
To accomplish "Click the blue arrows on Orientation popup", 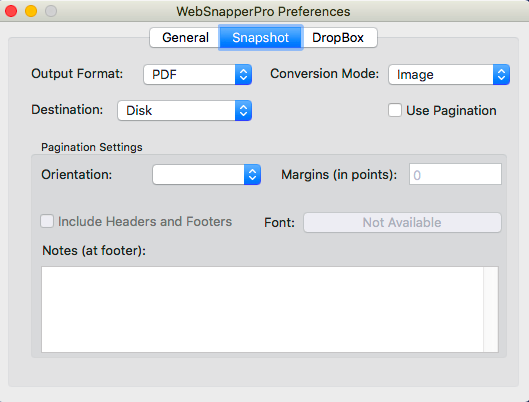I will (x=252, y=174).
